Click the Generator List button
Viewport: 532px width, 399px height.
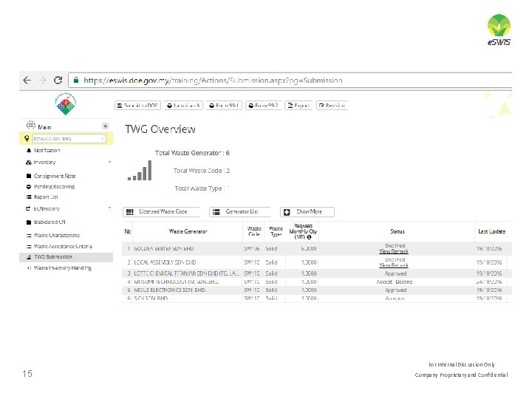240,212
